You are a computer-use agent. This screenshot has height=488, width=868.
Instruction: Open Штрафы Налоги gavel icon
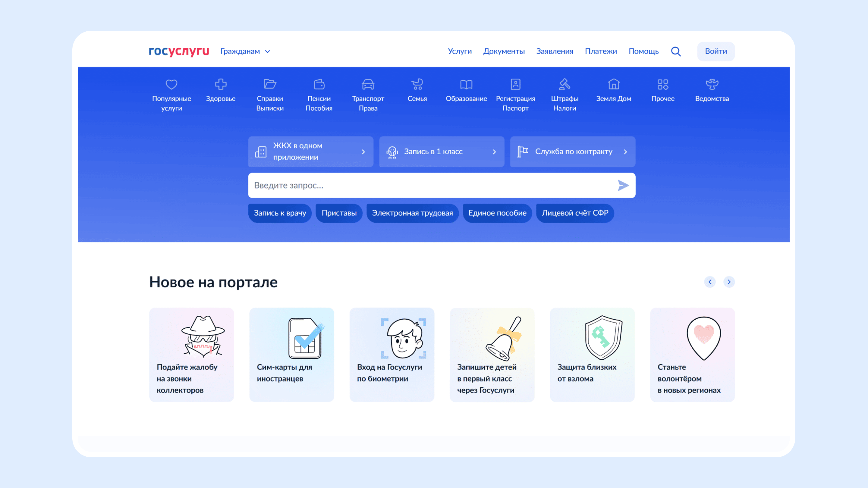click(x=565, y=84)
